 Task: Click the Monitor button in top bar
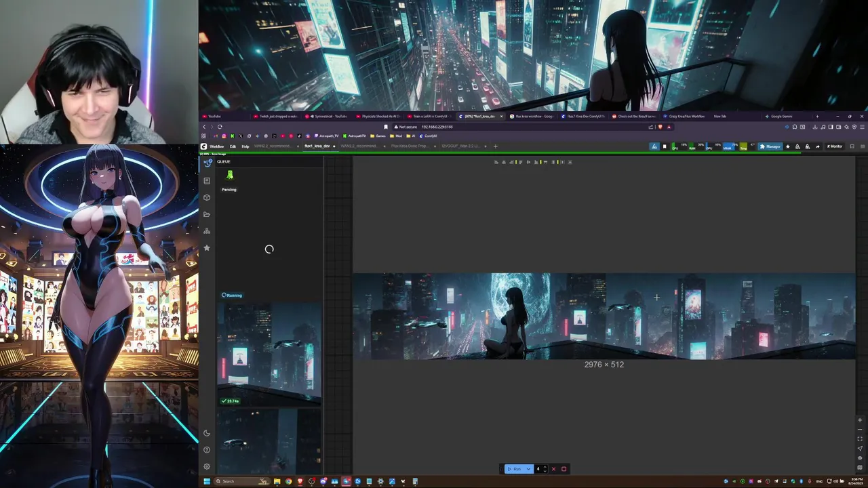(834, 146)
